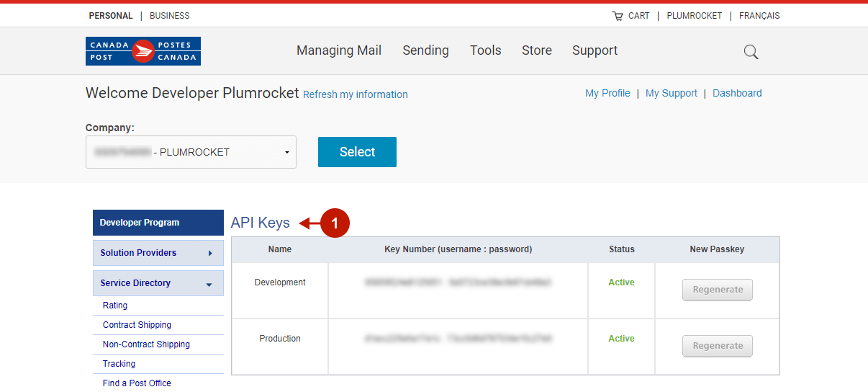Viewport: 868px width, 392px height.
Task: Switch to the Business section
Action: (170, 16)
